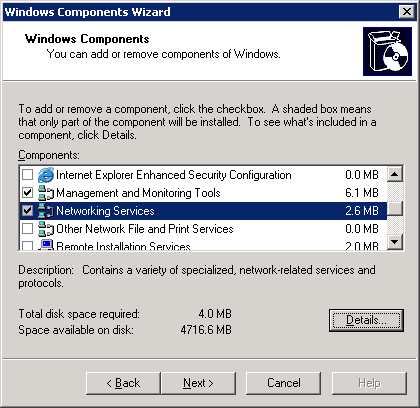This screenshot has height=408, width=420.
Task: Close the Windows Components Wizard window
Action: pos(407,12)
